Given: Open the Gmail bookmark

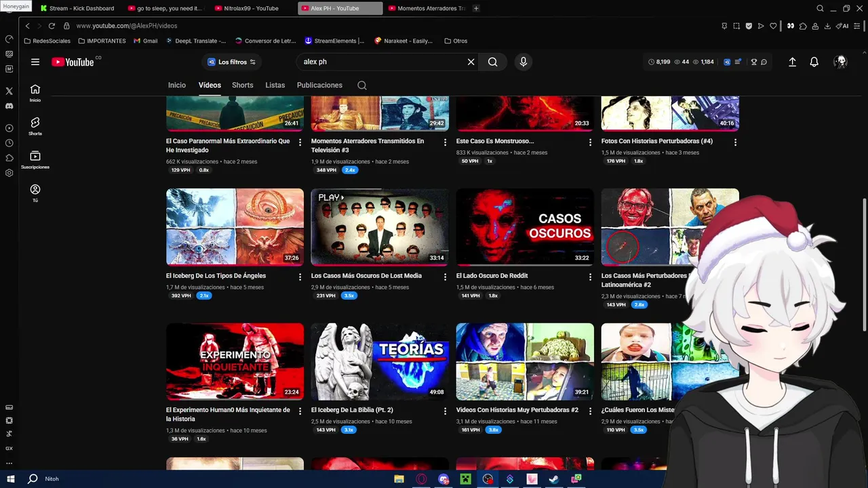Looking at the screenshot, I should point(146,41).
